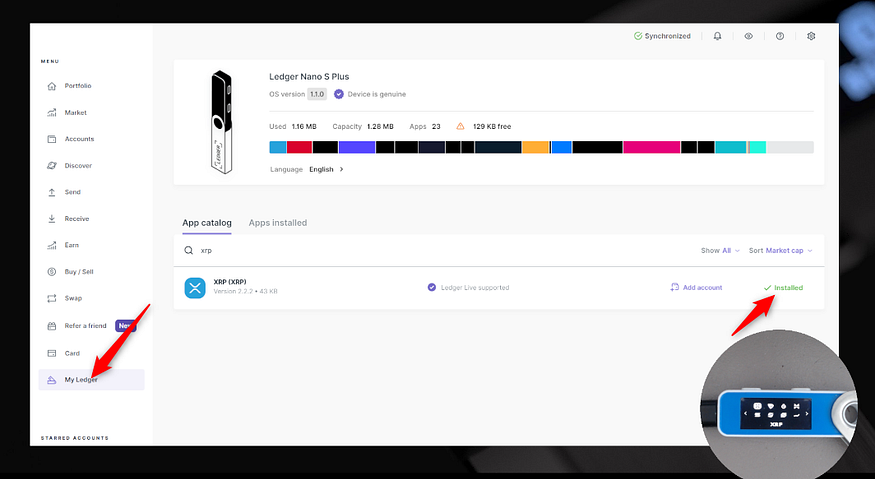Screen dimensions: 875x479
Task: Click the Version 2.2.2 • 43 KB text
Action: (246, 291)
